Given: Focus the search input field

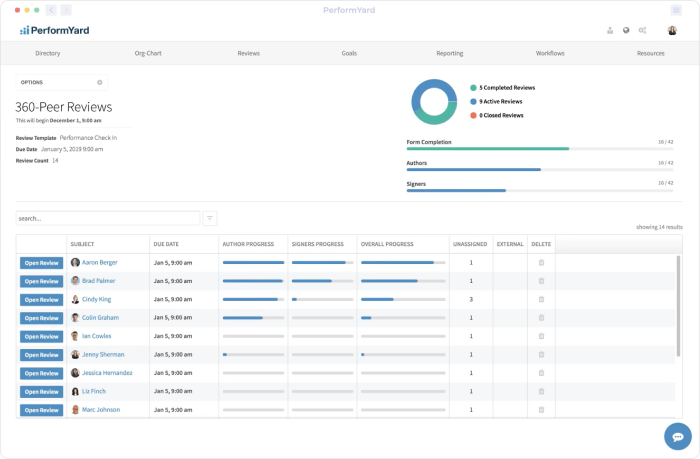Looking at the screenshot, I should coord(108,218).
